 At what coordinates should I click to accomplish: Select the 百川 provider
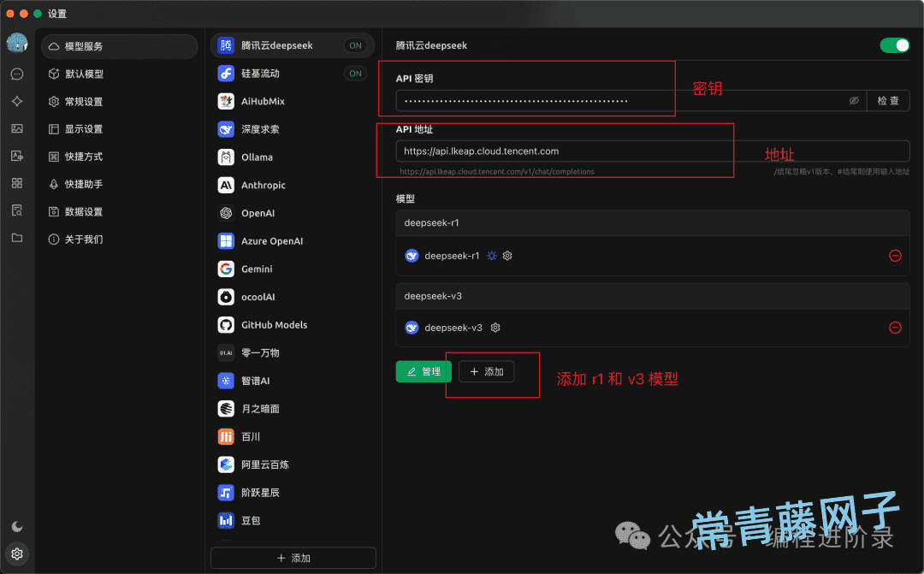click(293, 436)
